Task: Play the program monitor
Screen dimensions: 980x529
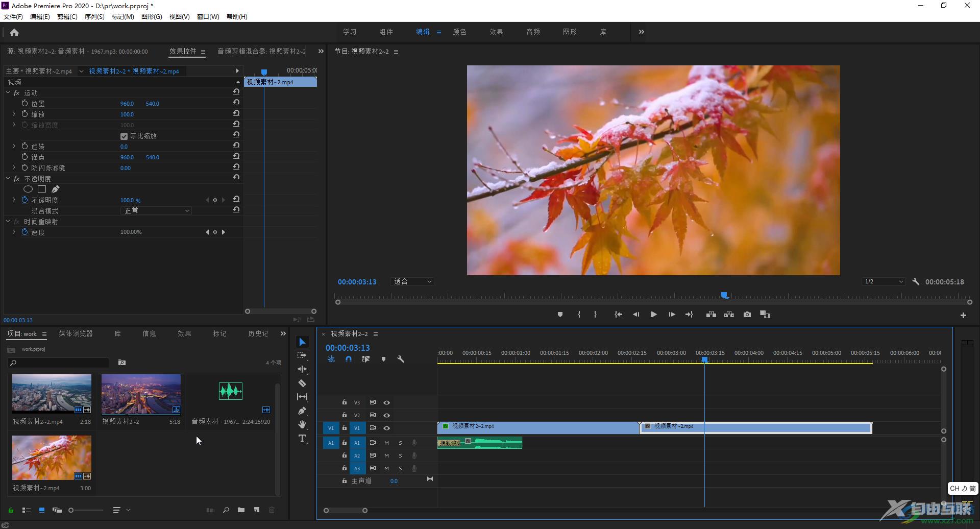Action: pyautogui.click(x=653, y=315)
